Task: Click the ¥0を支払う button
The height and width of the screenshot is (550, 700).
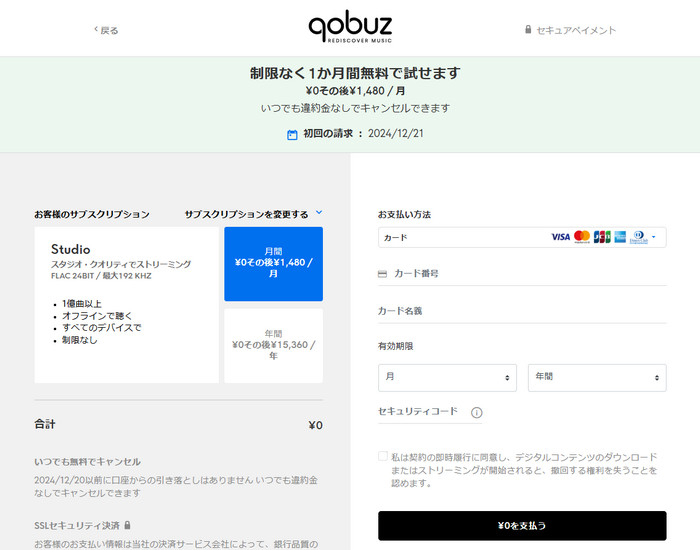Action: (x=522, y=525)
